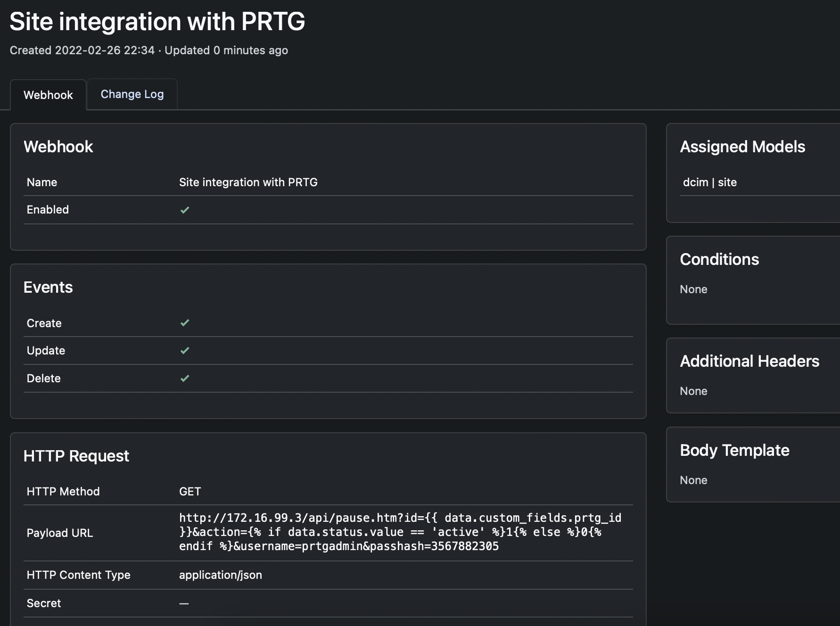Click the Assigned Models panel heading
The height and width of the screenshot is (626, 840).
click(742, 147)
